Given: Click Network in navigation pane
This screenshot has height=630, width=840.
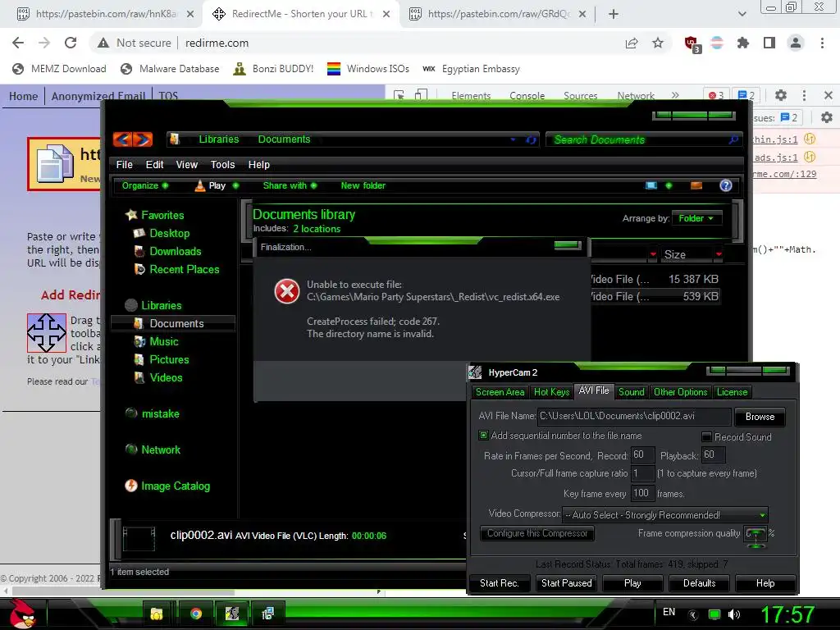Looking at the screenshot, I should pos(161,450).
